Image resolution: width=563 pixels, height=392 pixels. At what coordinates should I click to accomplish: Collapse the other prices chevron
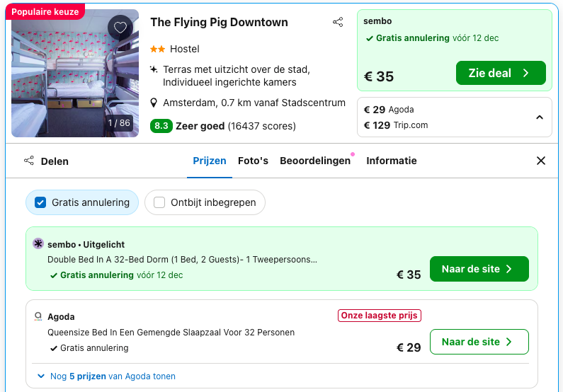(x=539, y=117)
